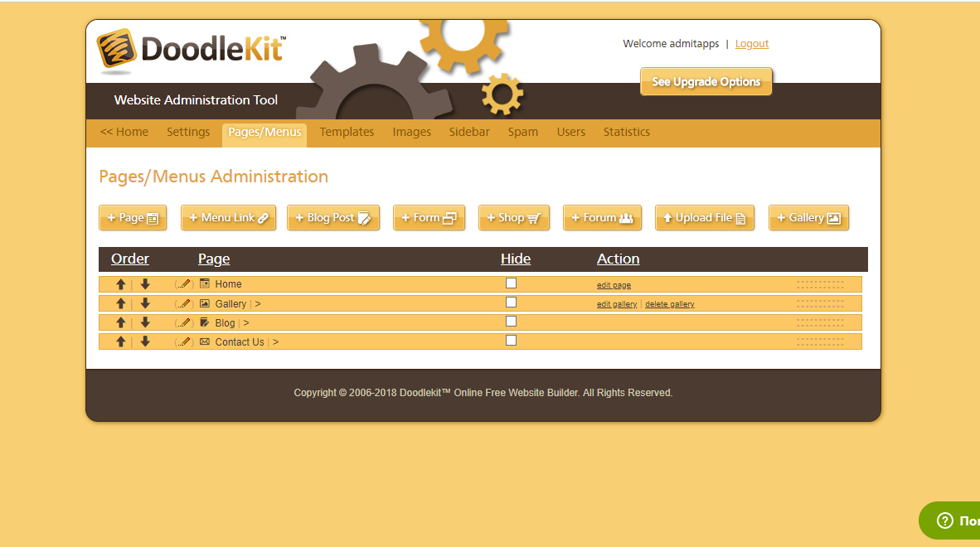Screen dimensions: 980x547
Task: Click the pencil edit icon for Gallery
Action: click(x=184, y=303)
